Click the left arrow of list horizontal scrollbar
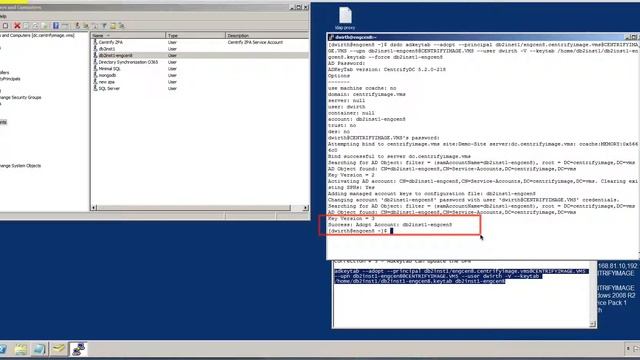Viewport: 640px width, 360px height. pyautogui.click(x=94, y=208)
